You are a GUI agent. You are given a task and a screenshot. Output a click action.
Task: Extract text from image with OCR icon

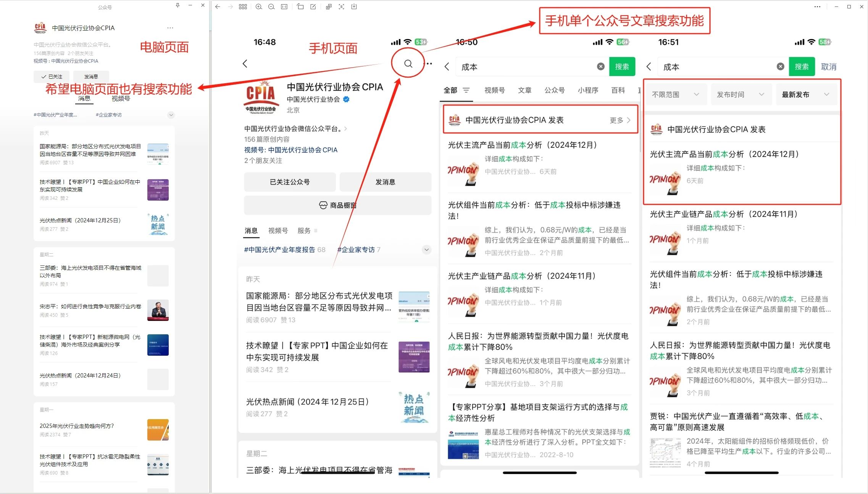pyautogui.click(x=341, y=6)
